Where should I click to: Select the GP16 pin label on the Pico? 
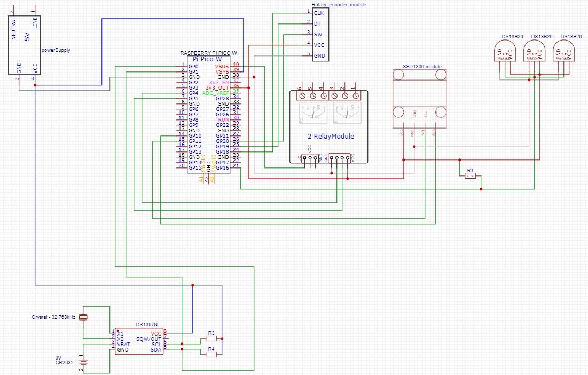(x=222, y=168)
